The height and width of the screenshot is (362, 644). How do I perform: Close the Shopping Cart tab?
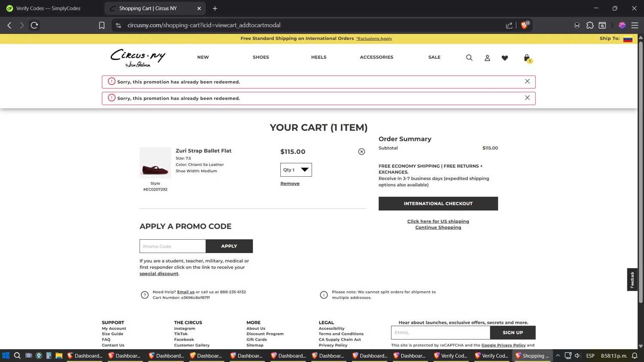point(199,8)
